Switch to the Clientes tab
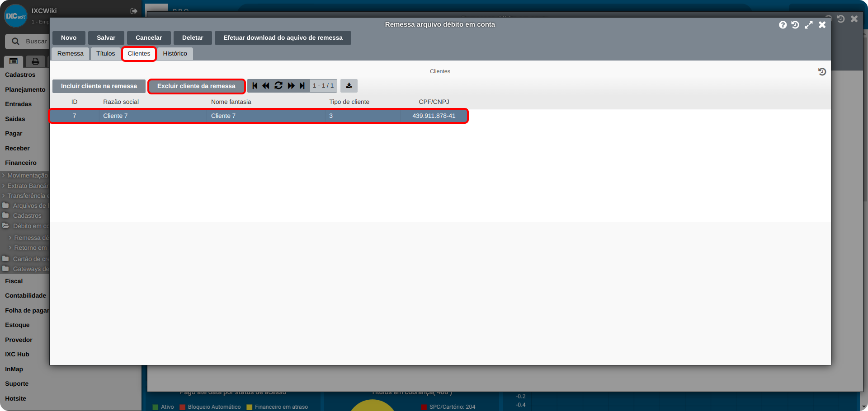 (x=139, y=54)
